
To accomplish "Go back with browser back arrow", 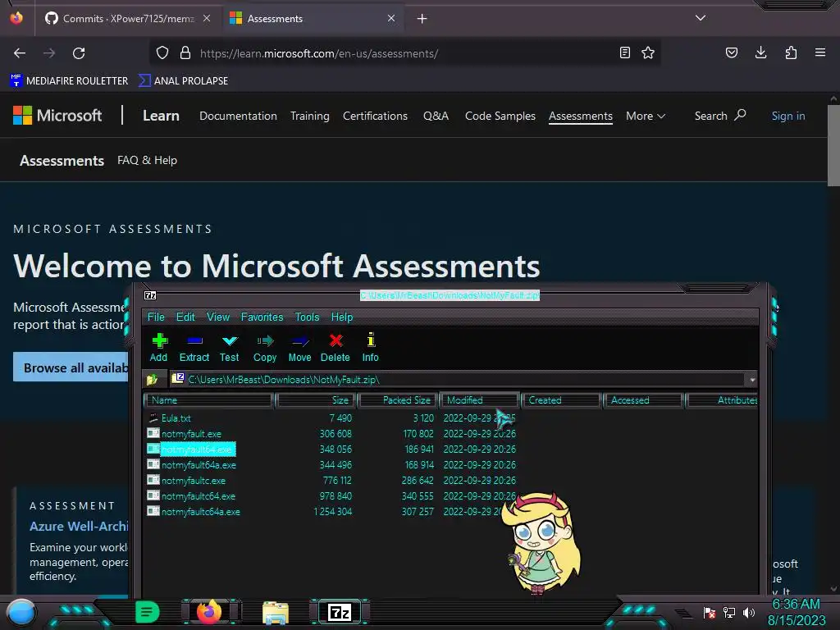I will pyautogui.click(x=20, y=53).
